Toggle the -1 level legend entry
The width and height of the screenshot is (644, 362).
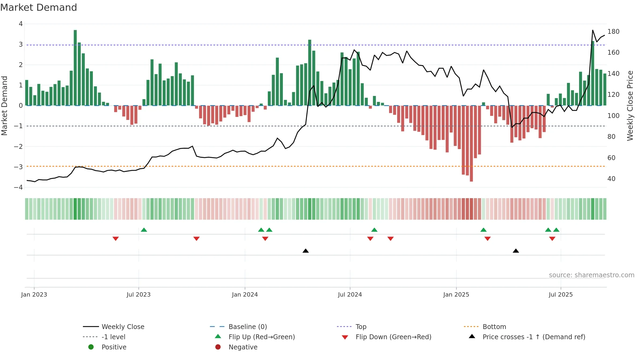[x=104, y=337]
